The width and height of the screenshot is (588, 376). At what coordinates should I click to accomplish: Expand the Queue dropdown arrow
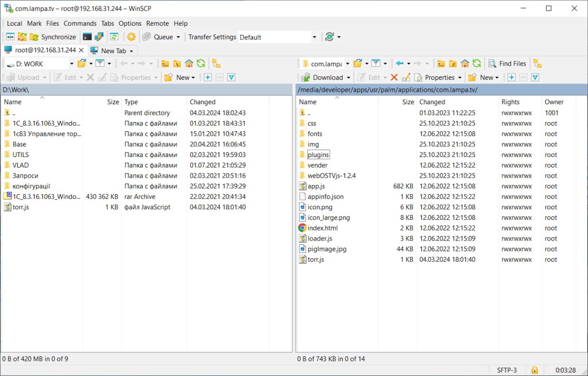(x=178, y=37)
